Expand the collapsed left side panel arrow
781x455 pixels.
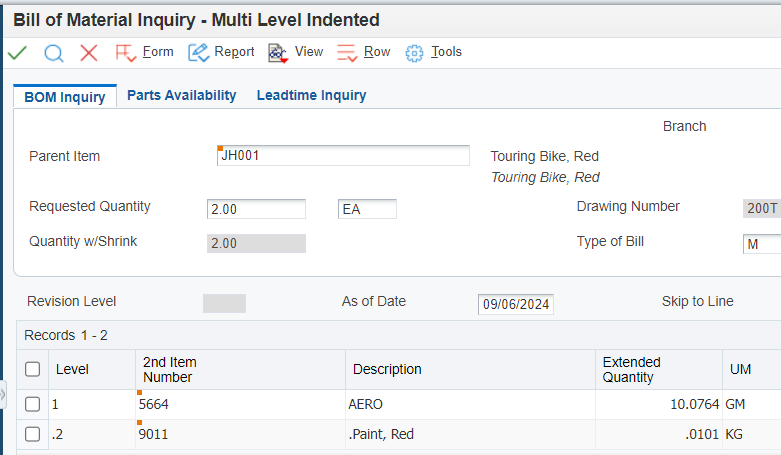(2, 394)
